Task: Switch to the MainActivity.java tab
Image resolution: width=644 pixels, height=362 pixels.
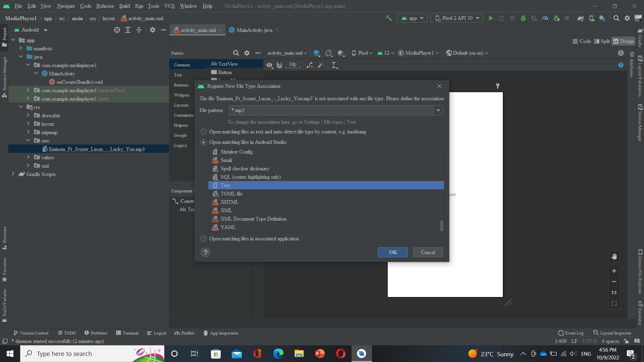Action: click(254, 30)
